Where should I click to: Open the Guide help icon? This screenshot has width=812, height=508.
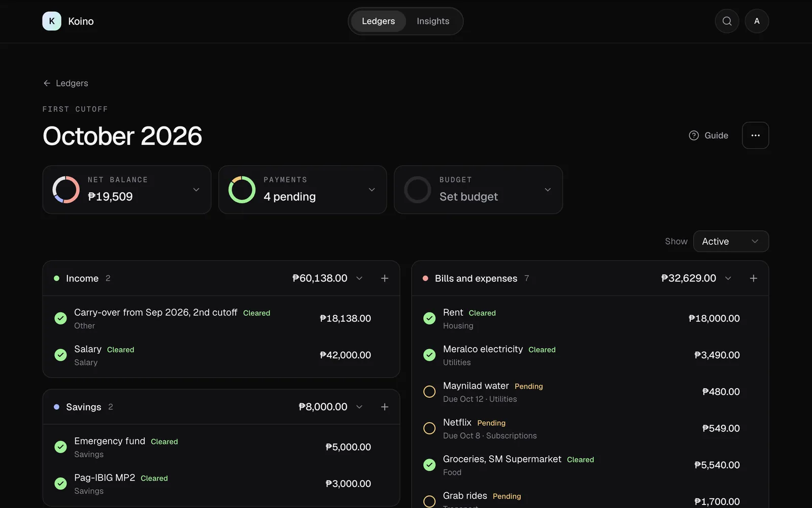(x=694, y=136)
